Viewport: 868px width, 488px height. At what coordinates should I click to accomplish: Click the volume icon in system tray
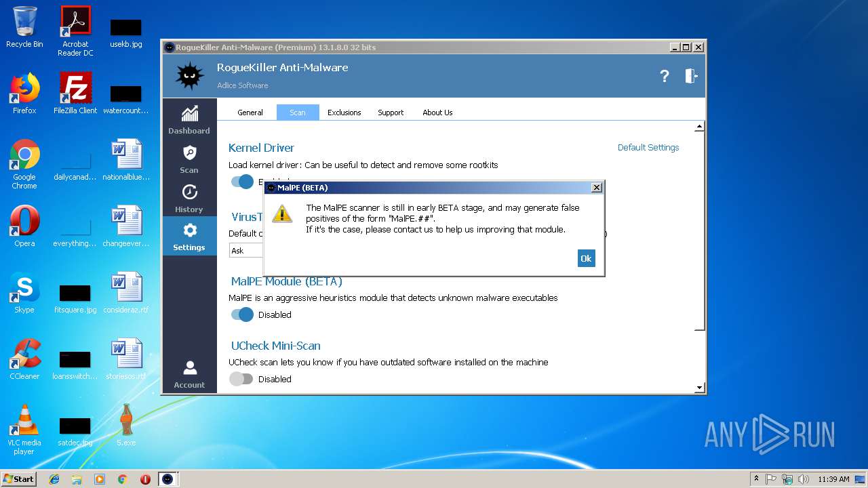(x=804, y=479)
